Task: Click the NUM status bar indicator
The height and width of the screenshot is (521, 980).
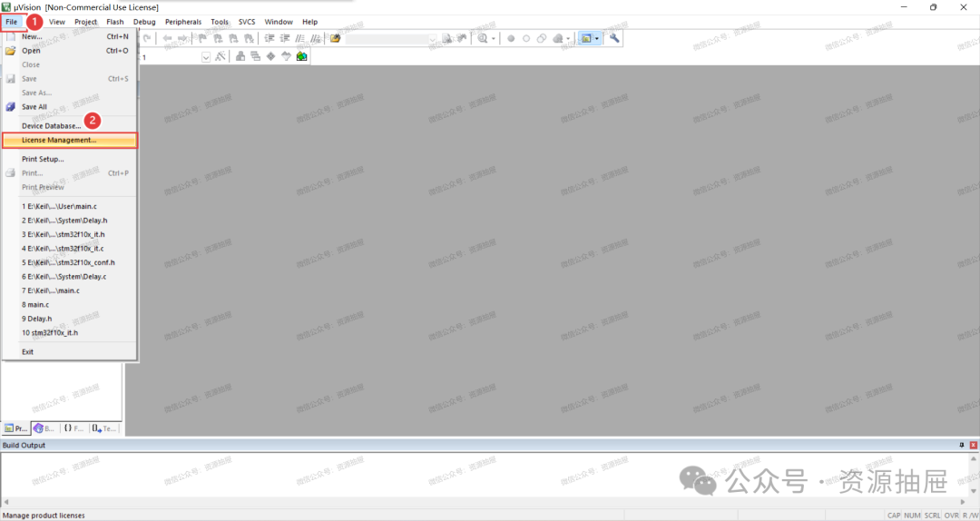Action: [x=912, y=516]
